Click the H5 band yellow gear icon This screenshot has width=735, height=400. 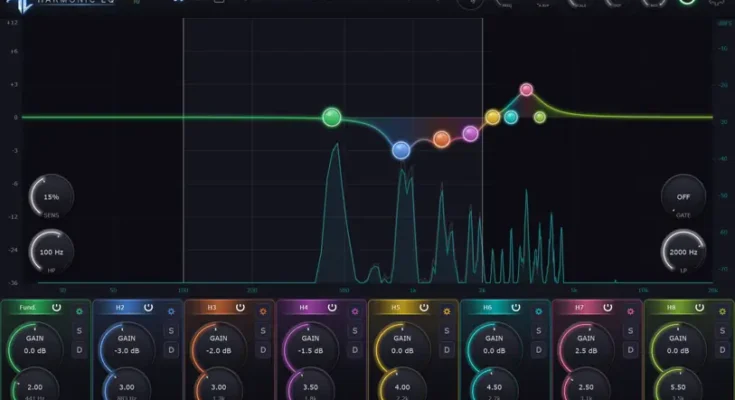pyautogui.click(x=447, y=311)
